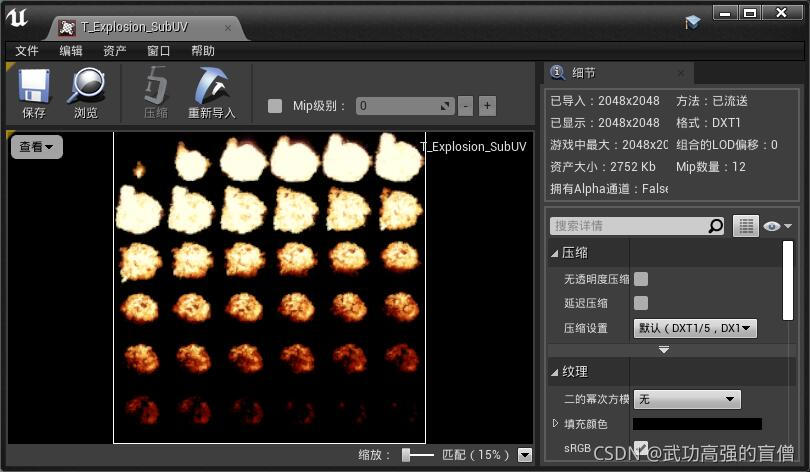Toggle property matrix grid view button
Viewport: 810px width, 472px height.
(745, 226)
